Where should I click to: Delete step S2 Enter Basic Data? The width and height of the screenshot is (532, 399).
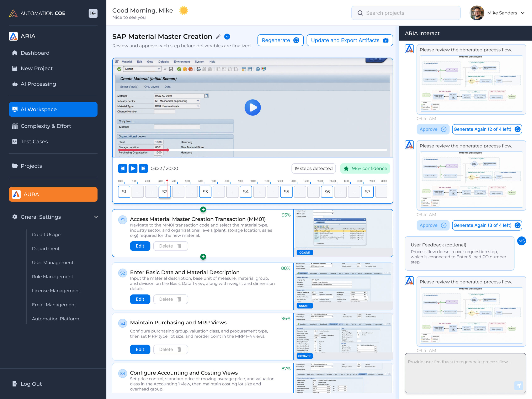point(171,299)
